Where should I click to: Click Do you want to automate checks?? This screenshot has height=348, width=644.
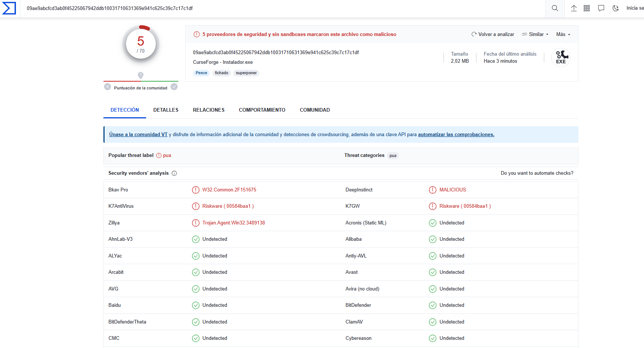[537, 173]
